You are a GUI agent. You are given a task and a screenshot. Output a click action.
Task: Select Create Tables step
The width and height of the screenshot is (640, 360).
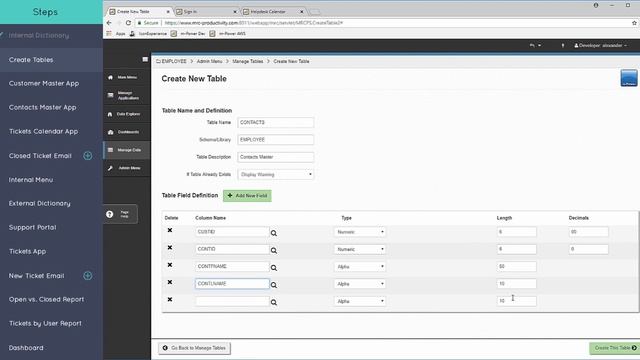51,60
